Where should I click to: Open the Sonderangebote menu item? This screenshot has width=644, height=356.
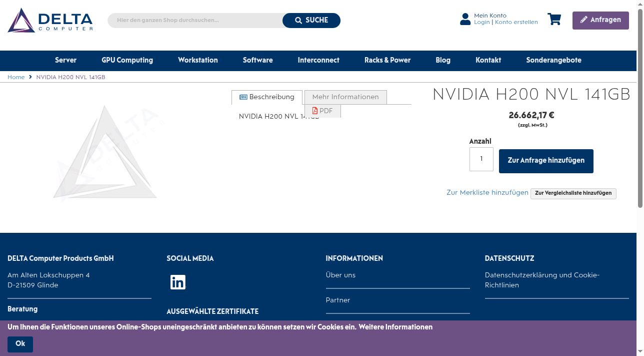(553, 61)
